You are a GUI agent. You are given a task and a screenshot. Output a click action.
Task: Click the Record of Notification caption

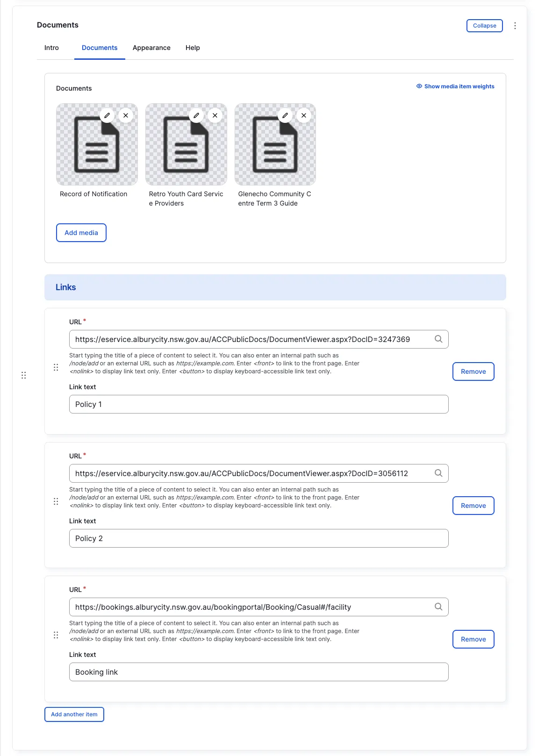(x=93, y=194)
